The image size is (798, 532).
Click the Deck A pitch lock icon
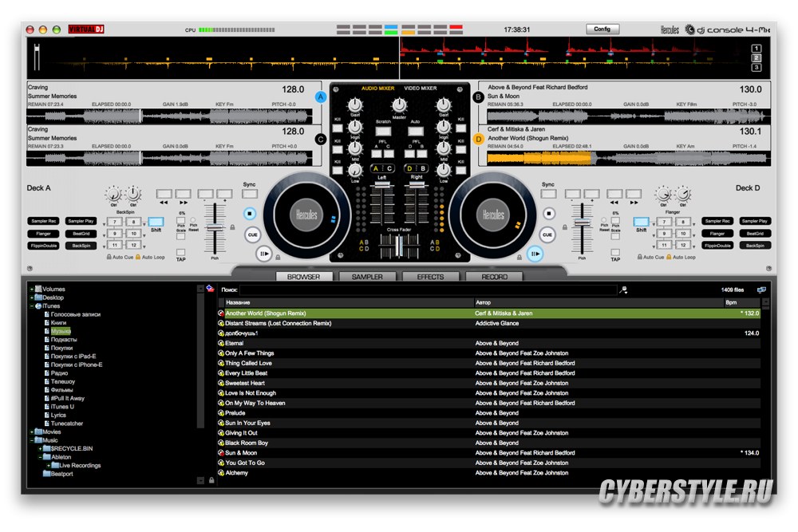click(x=232, y=227)
